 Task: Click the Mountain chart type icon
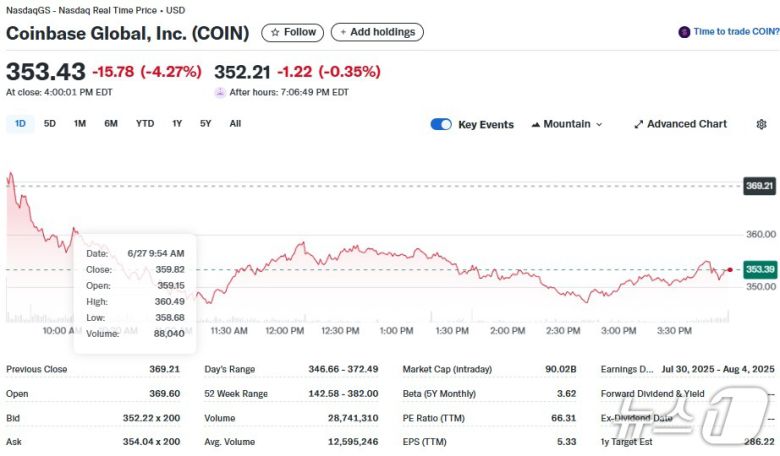(x=536, y=124)
